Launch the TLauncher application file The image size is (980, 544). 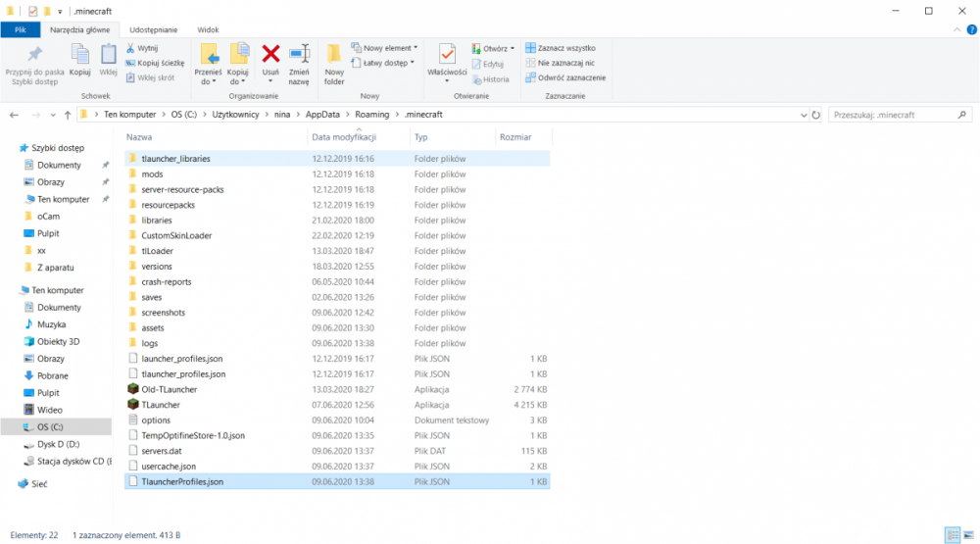[x=160, y=405]
